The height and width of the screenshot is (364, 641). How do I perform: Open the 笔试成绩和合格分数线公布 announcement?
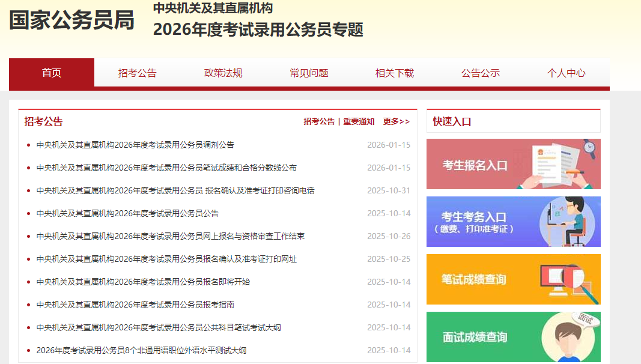click(x=166, y=168)
